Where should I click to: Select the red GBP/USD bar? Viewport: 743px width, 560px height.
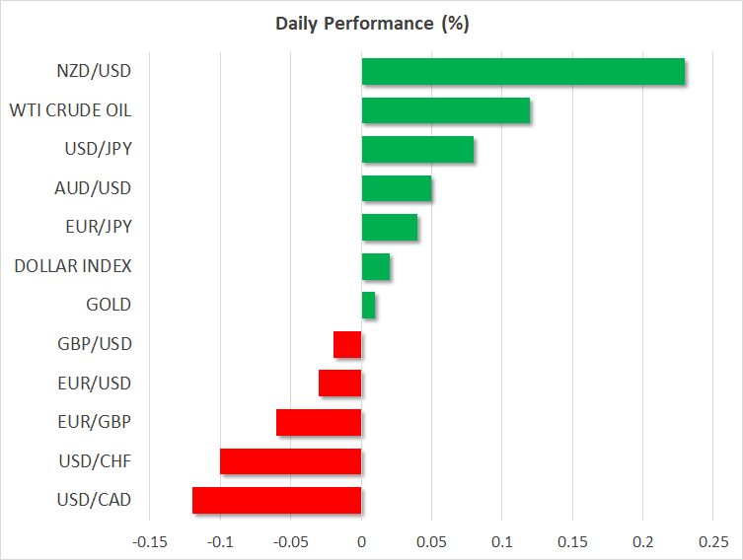347,344
